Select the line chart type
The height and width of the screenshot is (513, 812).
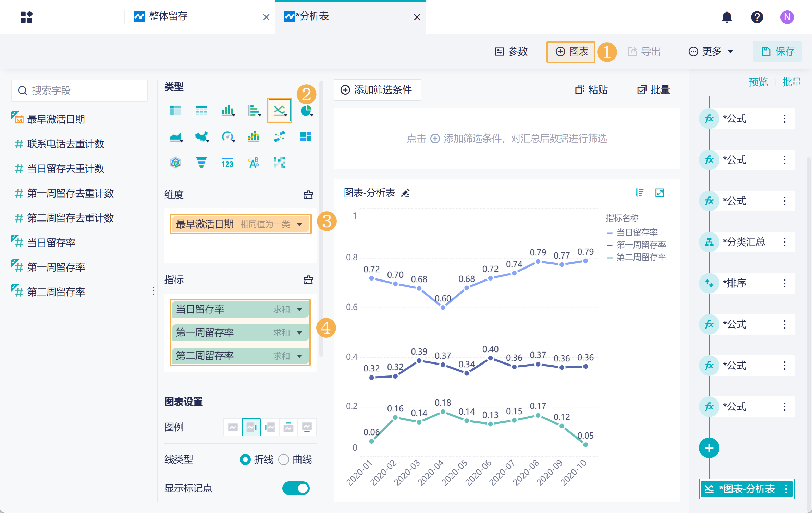[x=280, y=110]
